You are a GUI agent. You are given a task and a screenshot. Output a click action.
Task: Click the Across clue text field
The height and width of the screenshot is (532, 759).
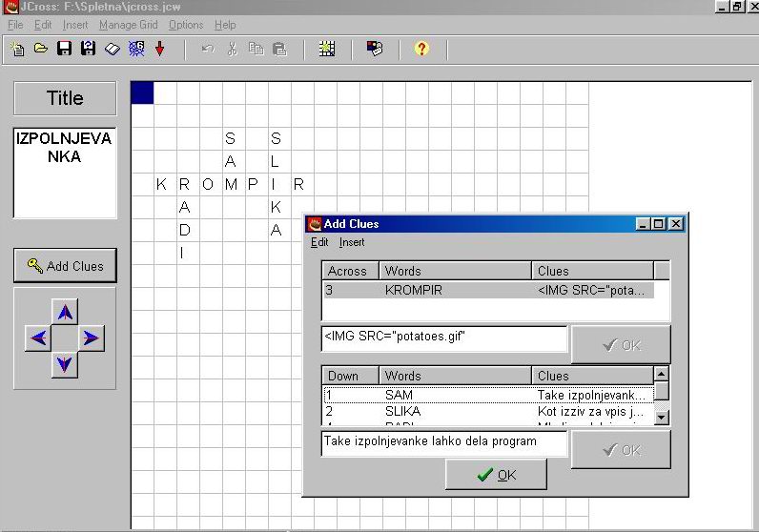click(444, 338)
